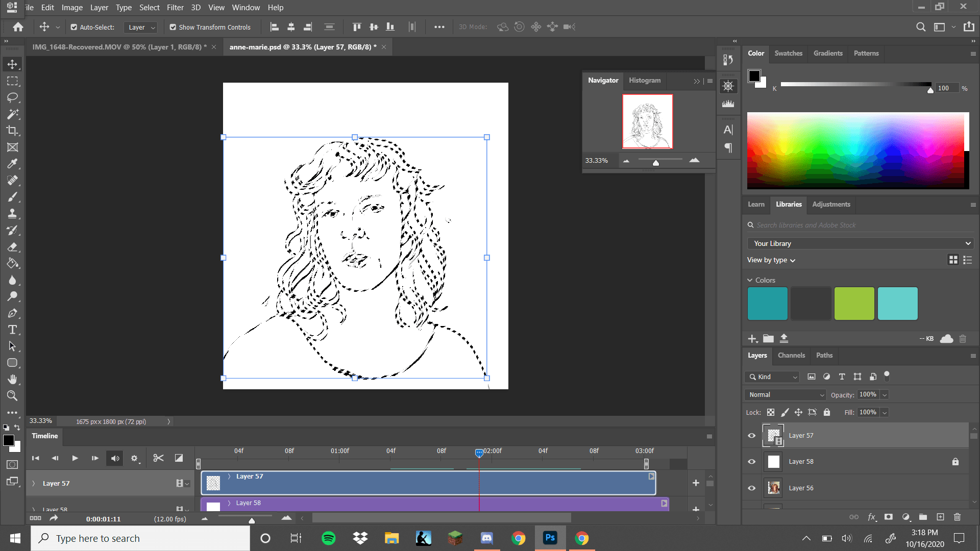Open layer Fill dropdown arrow
980x551 pixels.
pos(885,412)
